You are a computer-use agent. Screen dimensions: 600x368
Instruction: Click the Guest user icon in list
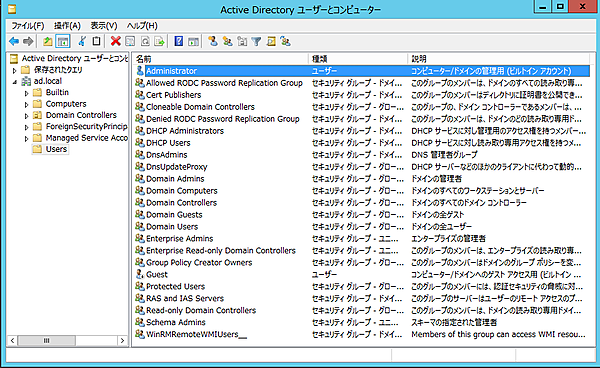[140, 274]
